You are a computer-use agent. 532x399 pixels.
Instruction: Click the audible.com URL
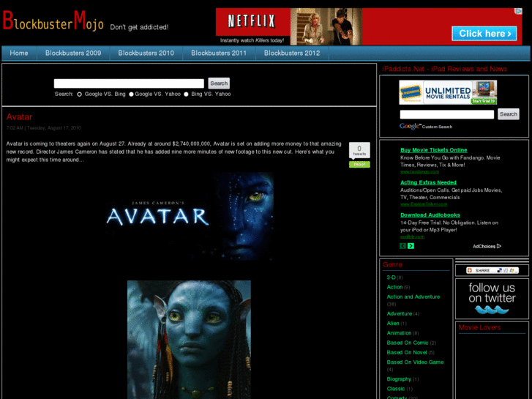412,236
